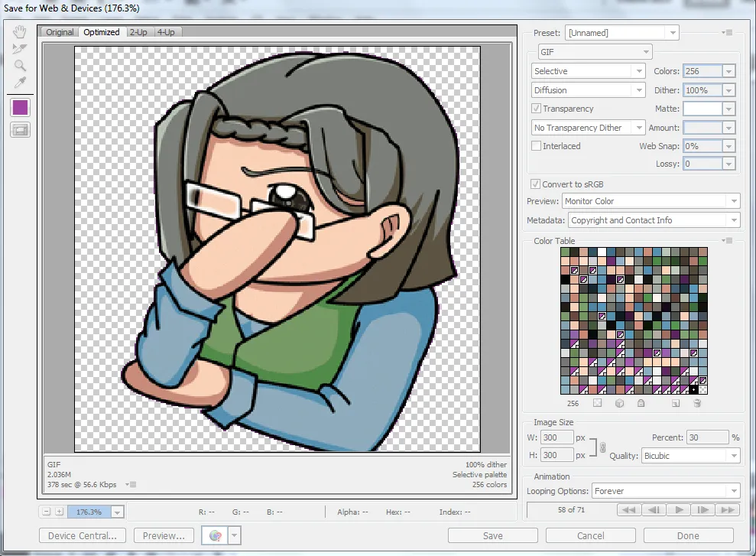
Task: Click the constrain proportions link icon
Action: (602, 447)
